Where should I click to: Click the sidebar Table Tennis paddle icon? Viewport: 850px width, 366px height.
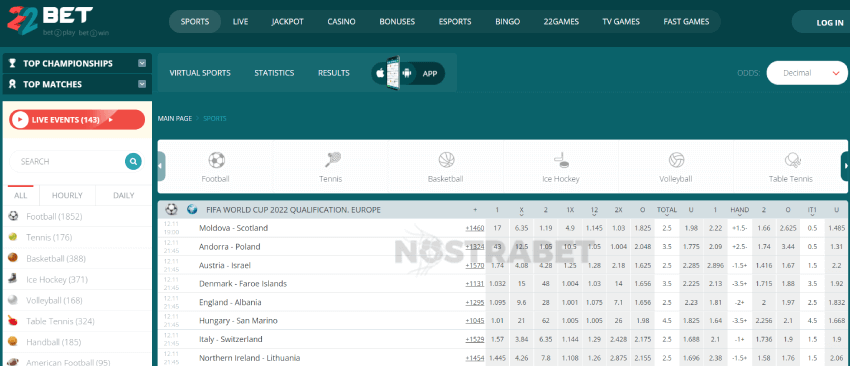pos(14,321)
